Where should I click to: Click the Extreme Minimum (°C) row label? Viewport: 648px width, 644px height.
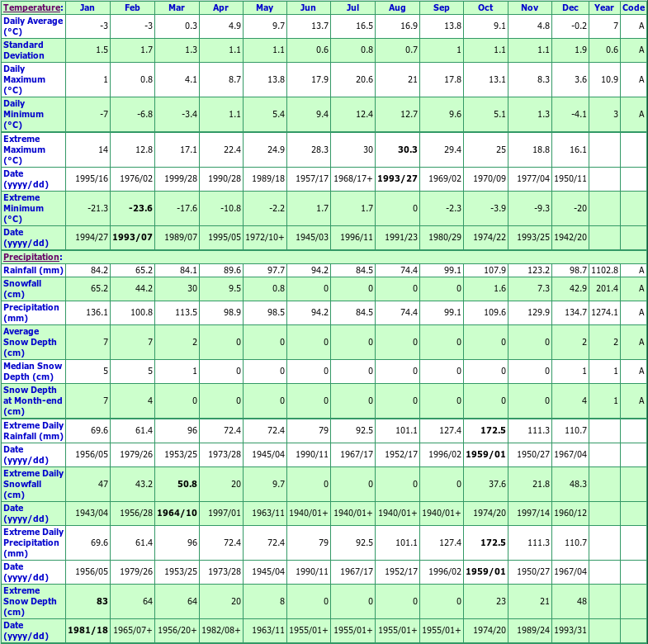(x=24, y=208)
